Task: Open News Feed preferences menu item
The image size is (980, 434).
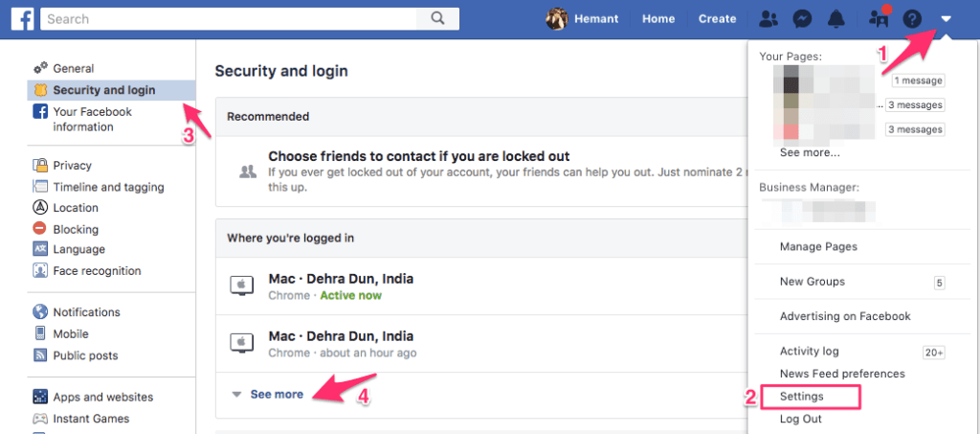Action: [842, 374]
